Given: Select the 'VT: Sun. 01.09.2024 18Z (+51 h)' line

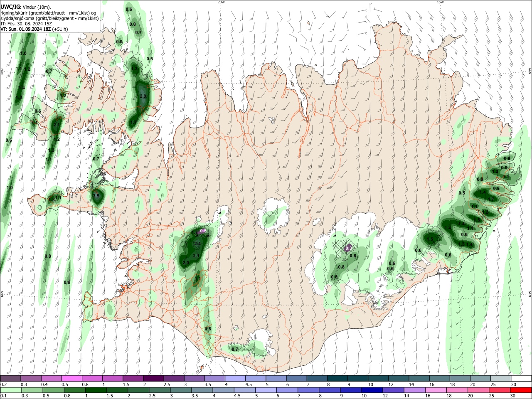Looking at the screenshot, I should (x=34, y=29).
